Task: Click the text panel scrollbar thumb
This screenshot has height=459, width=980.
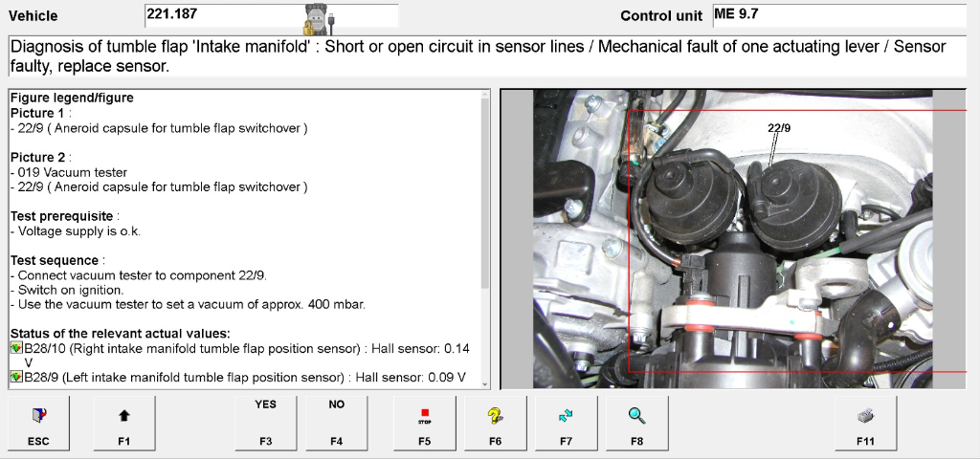Action: 485,193
